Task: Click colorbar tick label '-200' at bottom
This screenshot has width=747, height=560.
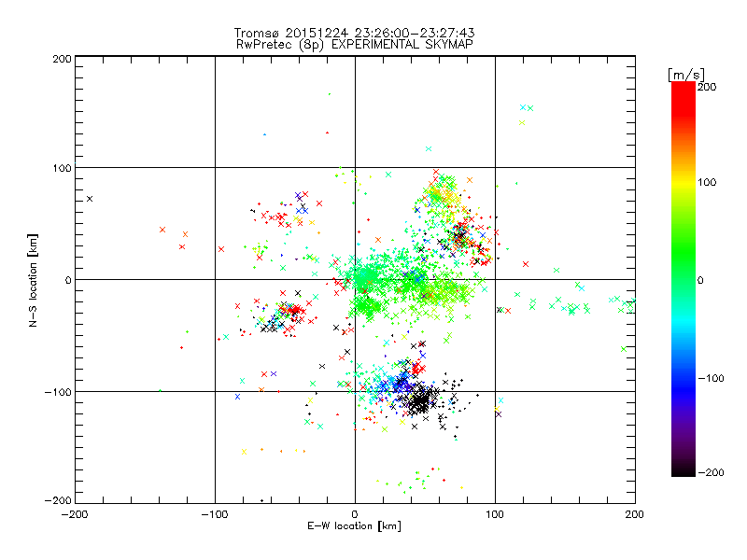Action: (x=711, y=472)
